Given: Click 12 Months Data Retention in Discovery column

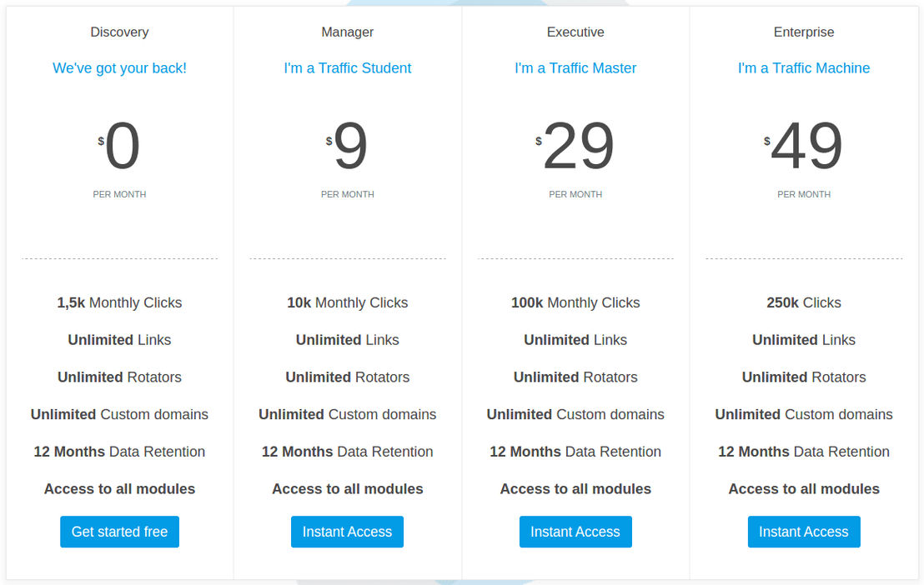Looking at the screenshot, I should point(119,452).
